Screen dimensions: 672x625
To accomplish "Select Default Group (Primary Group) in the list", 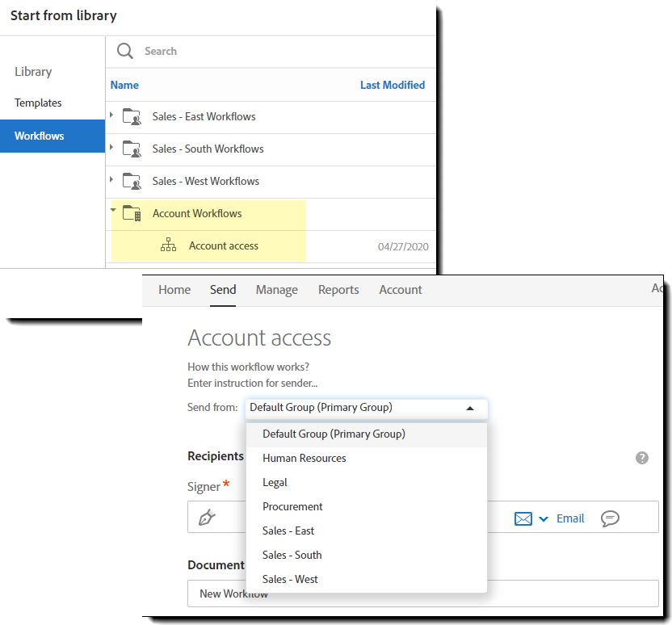I will [x=367, y=434].
